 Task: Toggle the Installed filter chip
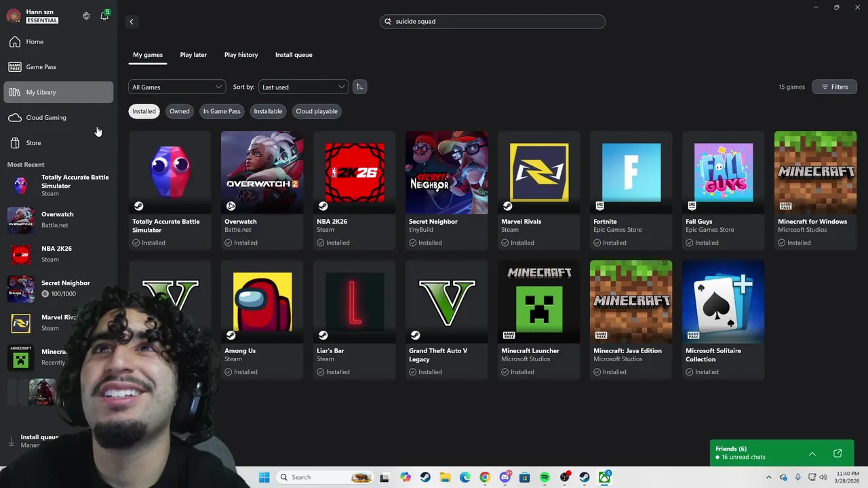144,111
